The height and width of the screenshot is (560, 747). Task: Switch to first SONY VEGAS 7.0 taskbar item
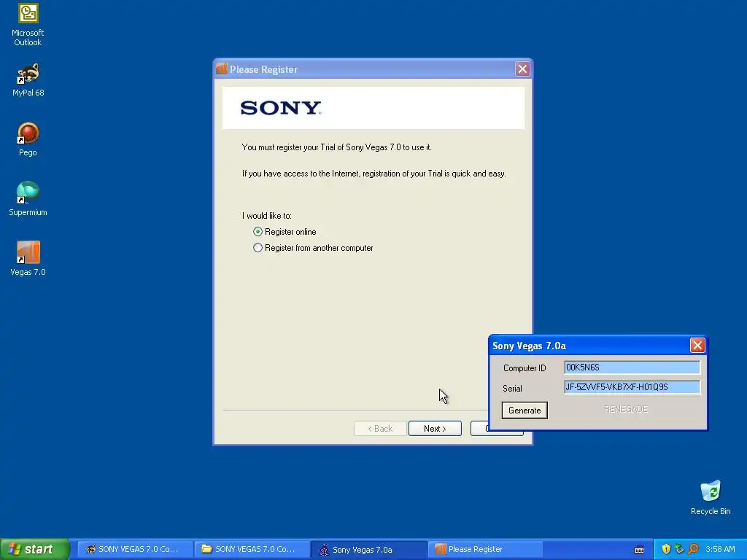(135, 550)
